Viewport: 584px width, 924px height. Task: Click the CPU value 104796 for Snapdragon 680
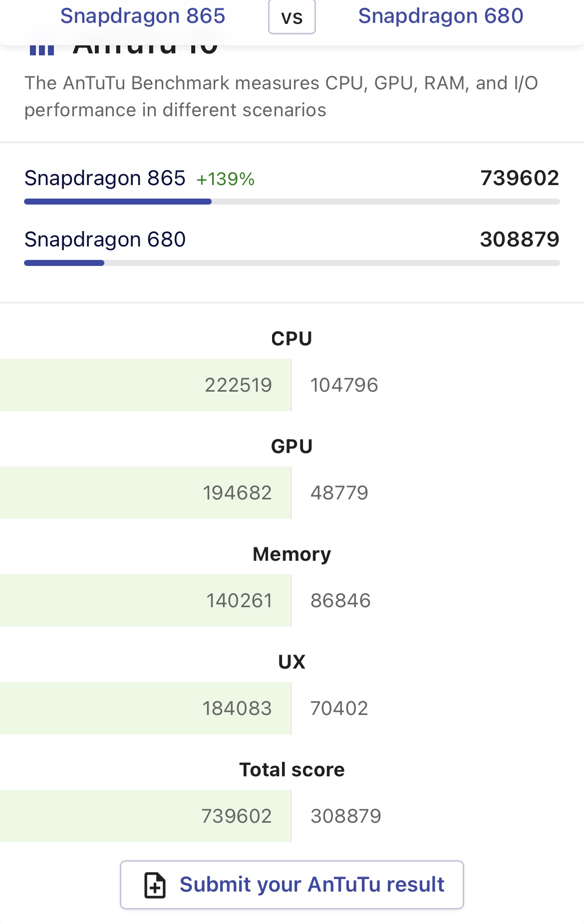click(344, 385)
